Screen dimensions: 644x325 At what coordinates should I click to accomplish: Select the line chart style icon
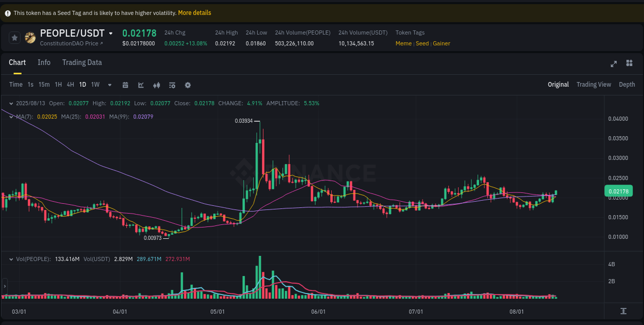point(141,84)
